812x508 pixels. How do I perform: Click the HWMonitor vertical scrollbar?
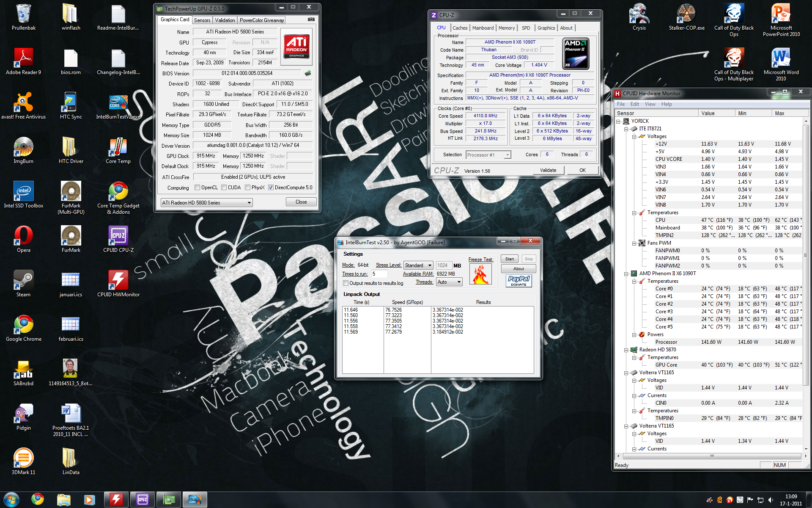[x=806, y=285]
